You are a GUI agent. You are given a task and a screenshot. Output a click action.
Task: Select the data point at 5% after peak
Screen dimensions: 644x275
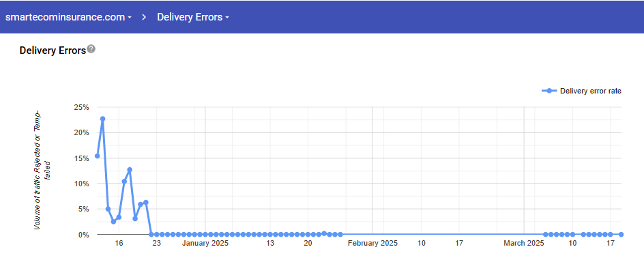click(x=108, y=209)
